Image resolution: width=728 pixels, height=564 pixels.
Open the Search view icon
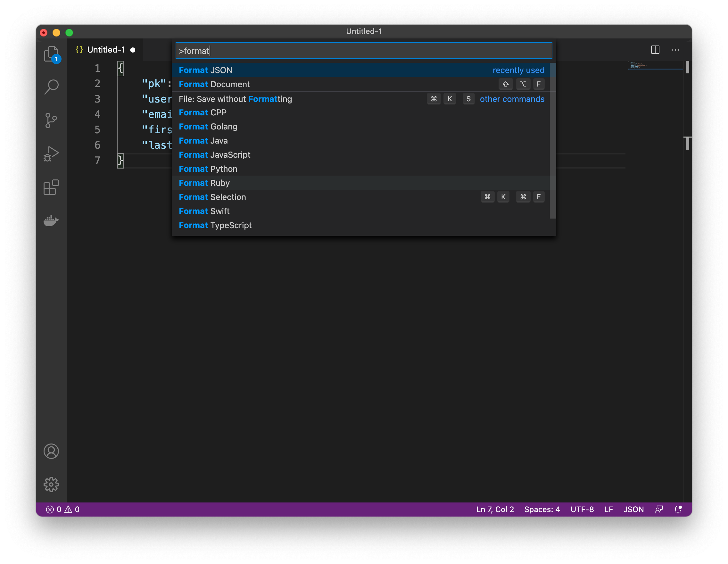tap(51, 87)
